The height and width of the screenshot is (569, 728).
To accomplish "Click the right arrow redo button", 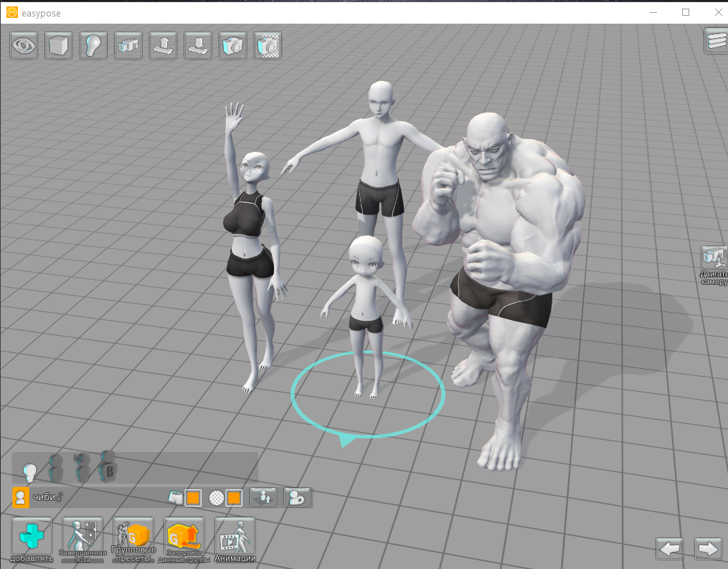I will point(708,549).
